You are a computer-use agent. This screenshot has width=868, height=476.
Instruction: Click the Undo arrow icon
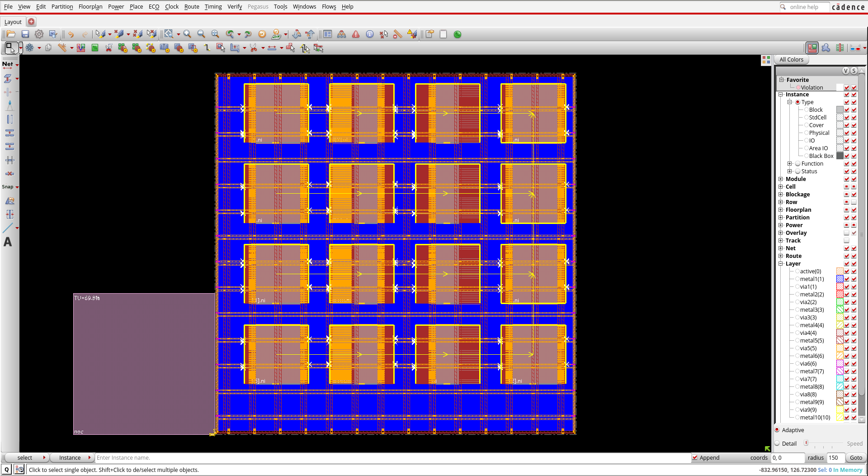click(71, 34)
